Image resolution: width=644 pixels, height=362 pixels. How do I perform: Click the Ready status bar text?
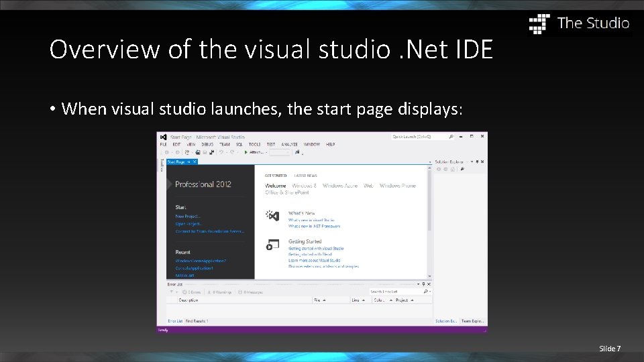click(x=163, y=330)
